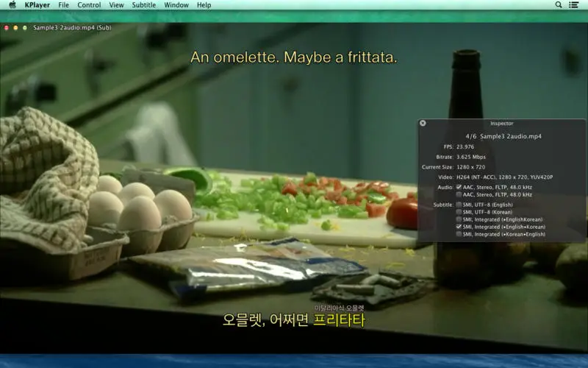
Task: Uncheck the first AAC Stereo audio track
Action: [459, 187]
